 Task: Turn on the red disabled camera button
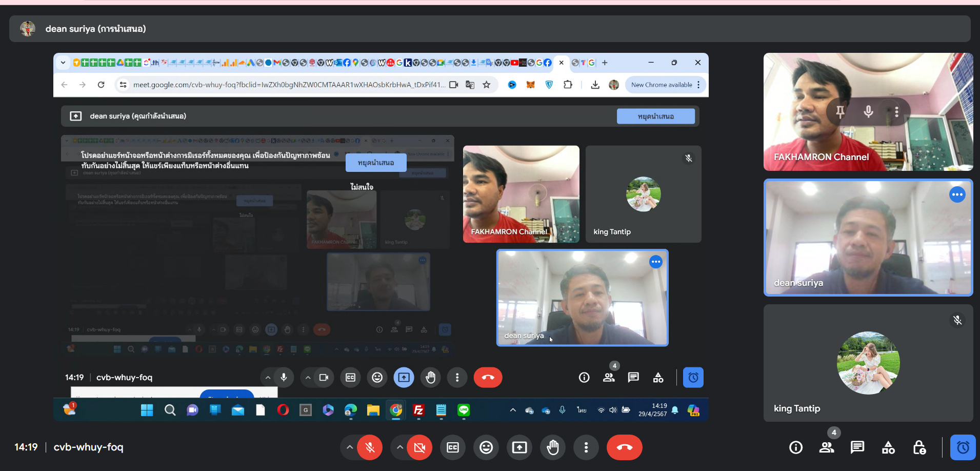pyautogui.click(x=419, y=447)
